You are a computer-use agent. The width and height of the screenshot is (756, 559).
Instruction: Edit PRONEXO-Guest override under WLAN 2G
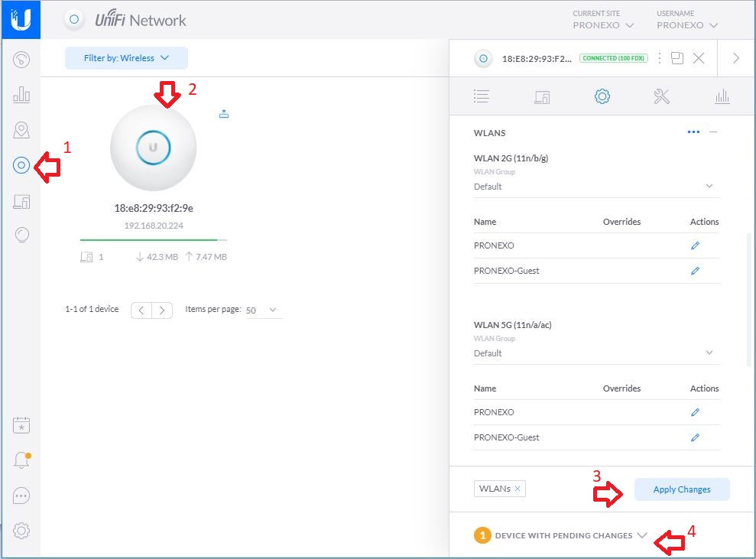click(x=695, y=271)
